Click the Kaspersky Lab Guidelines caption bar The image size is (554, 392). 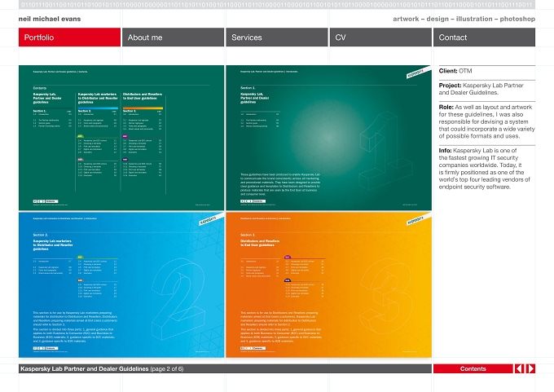(x=225, y=368)
